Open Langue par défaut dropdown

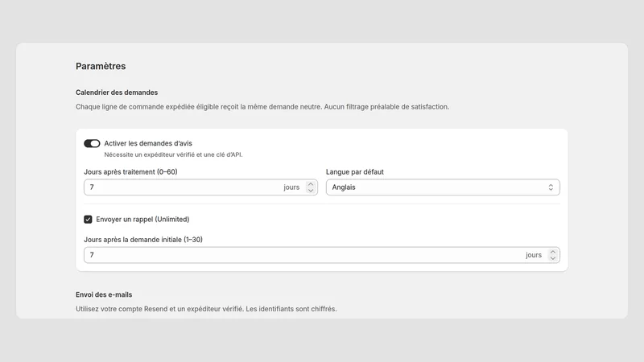coord(443,187)
